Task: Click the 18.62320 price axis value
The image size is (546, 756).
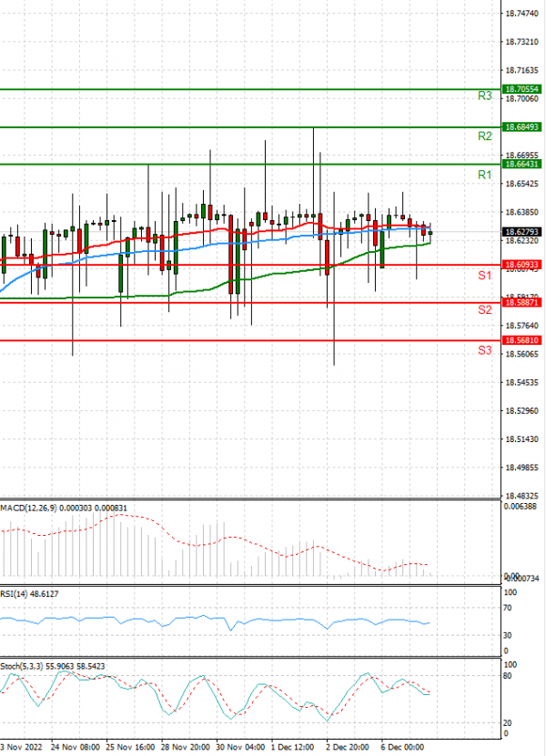Action: (x=521, y=240)
